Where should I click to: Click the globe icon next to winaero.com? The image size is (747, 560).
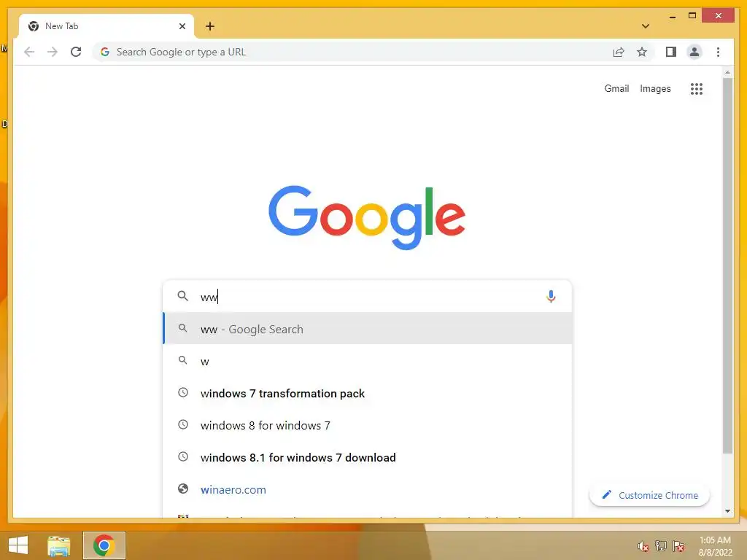183,489
